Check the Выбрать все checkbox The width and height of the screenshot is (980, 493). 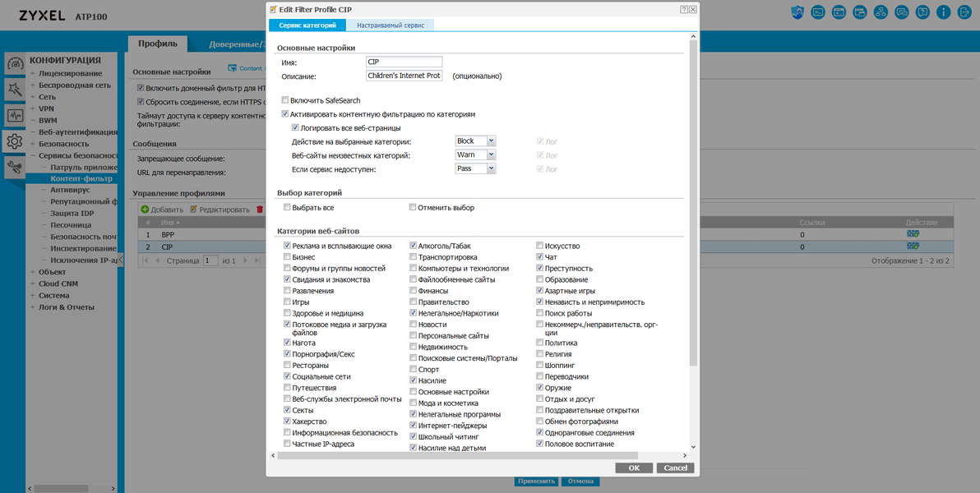point(287,207)
